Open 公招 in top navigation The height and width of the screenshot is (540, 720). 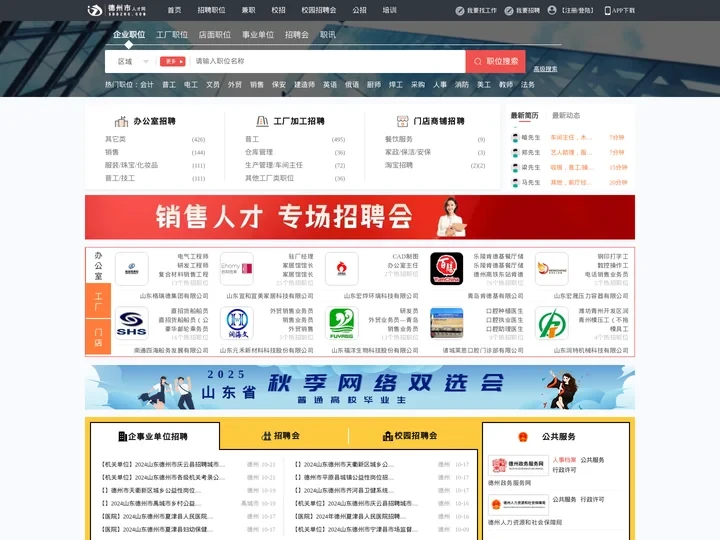359,10
